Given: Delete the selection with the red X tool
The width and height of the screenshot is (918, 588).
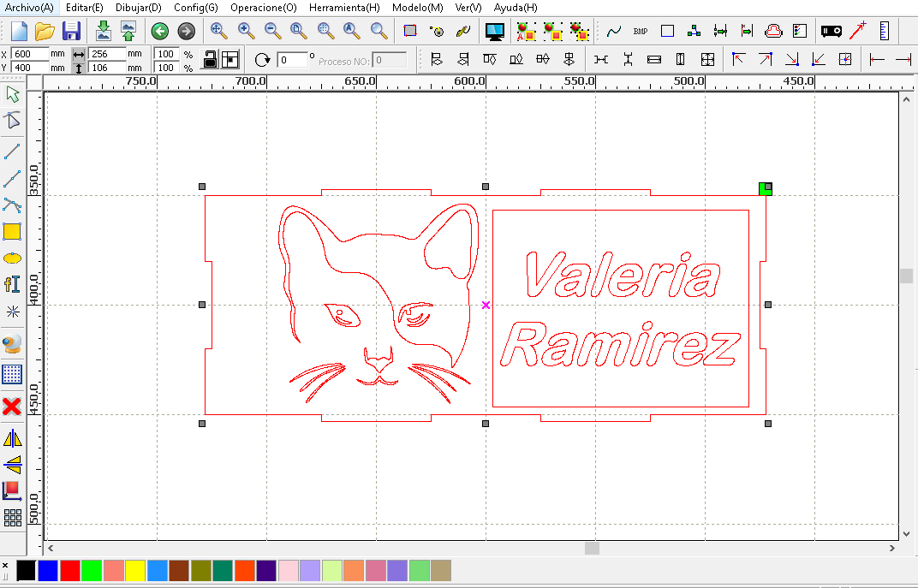Looking at the screenshot, I should tap(12, 407).
